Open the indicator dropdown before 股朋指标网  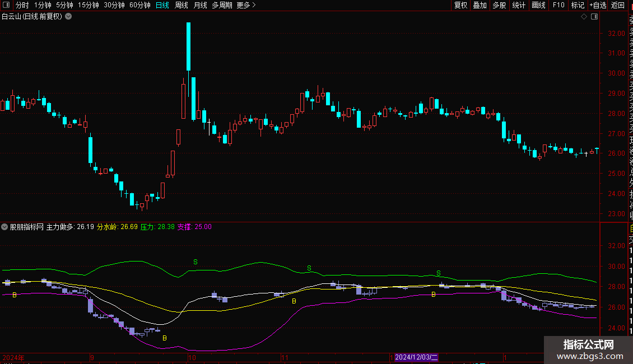point(4,227)
